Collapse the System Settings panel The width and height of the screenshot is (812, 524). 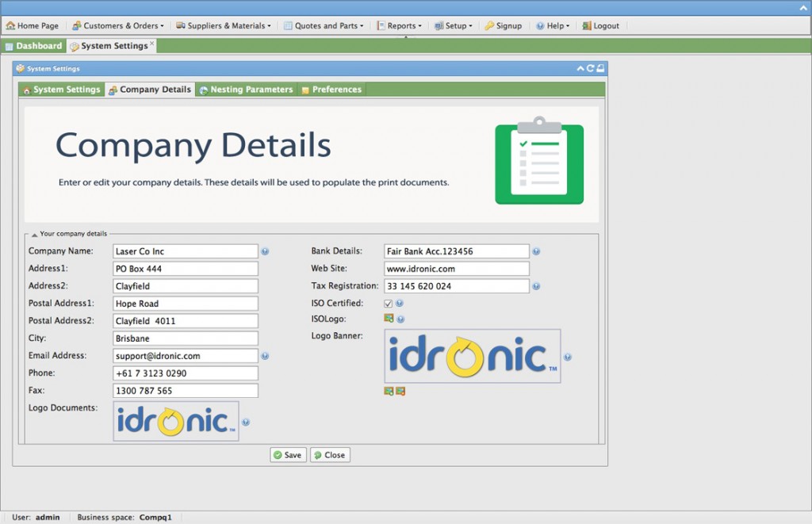point(580,69)
